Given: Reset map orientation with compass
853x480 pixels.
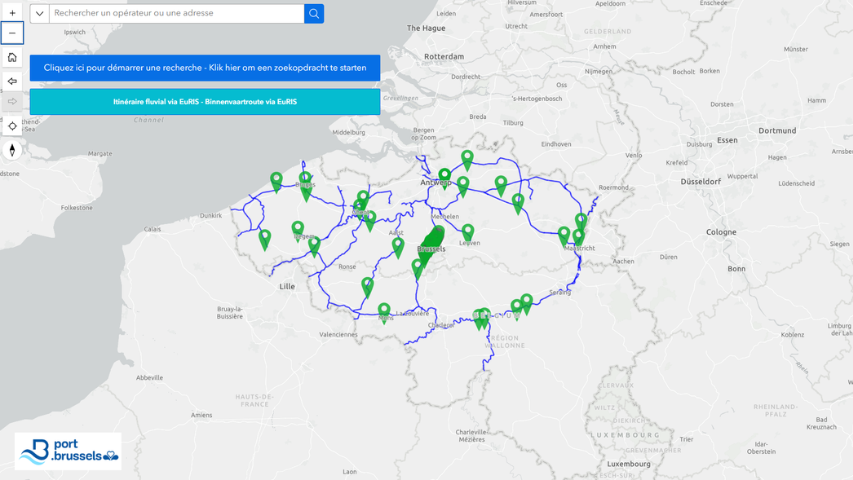Looking at the screenshot, I should [x=12, y=150].
